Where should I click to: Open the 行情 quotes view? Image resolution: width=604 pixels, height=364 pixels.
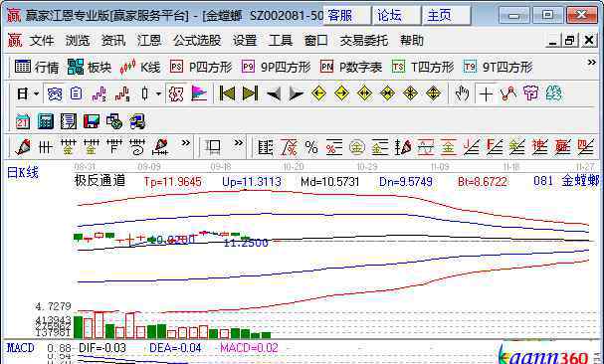click(x=36, y=67)
